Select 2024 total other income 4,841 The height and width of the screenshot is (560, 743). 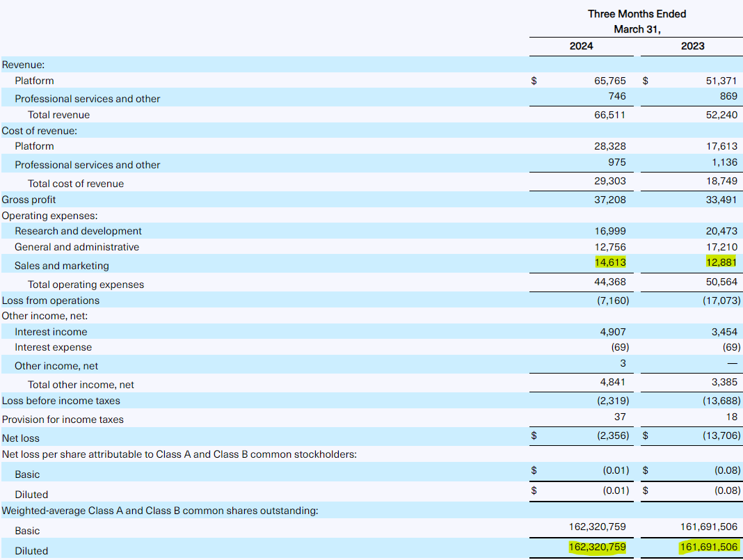[x=613, y=382]
